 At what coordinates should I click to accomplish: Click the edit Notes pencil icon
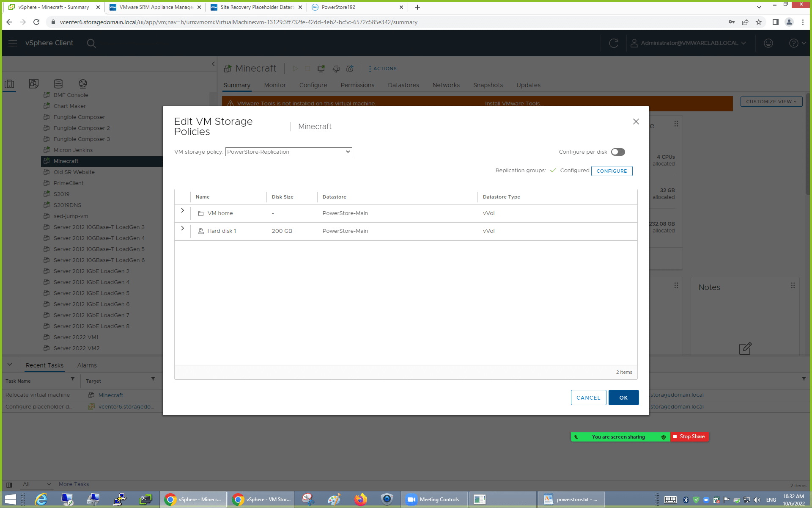(x=745, y=348)
